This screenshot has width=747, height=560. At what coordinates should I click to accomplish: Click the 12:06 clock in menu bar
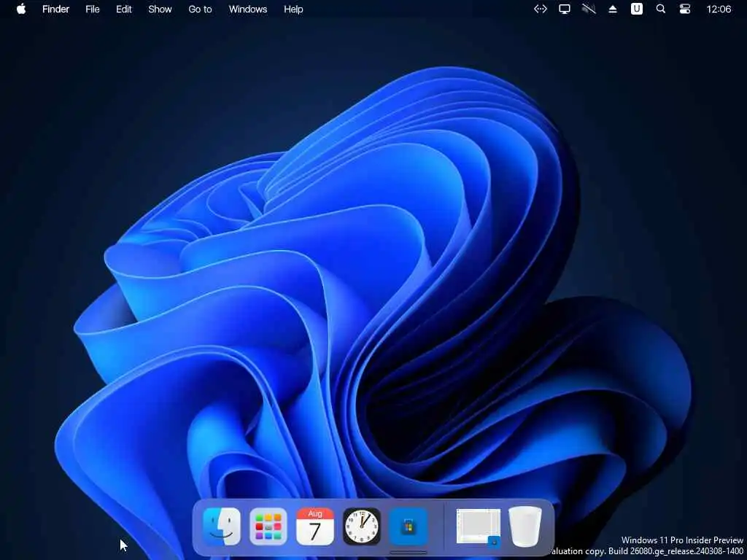click(719, 9)
